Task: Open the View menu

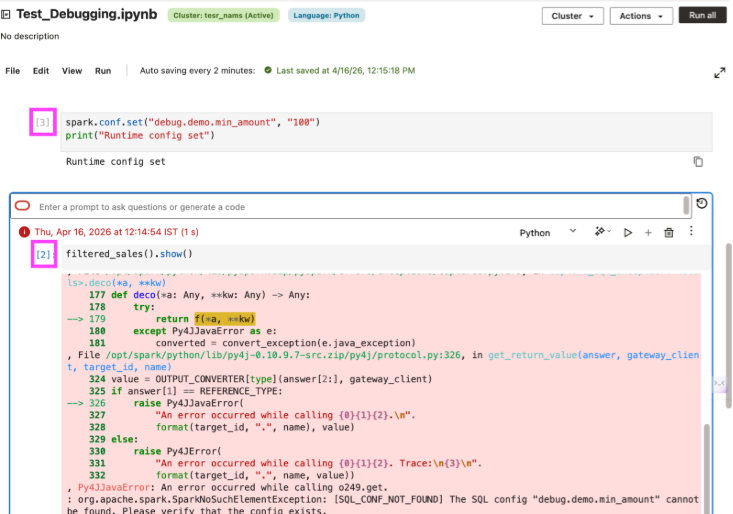Action: pos(72,71)
